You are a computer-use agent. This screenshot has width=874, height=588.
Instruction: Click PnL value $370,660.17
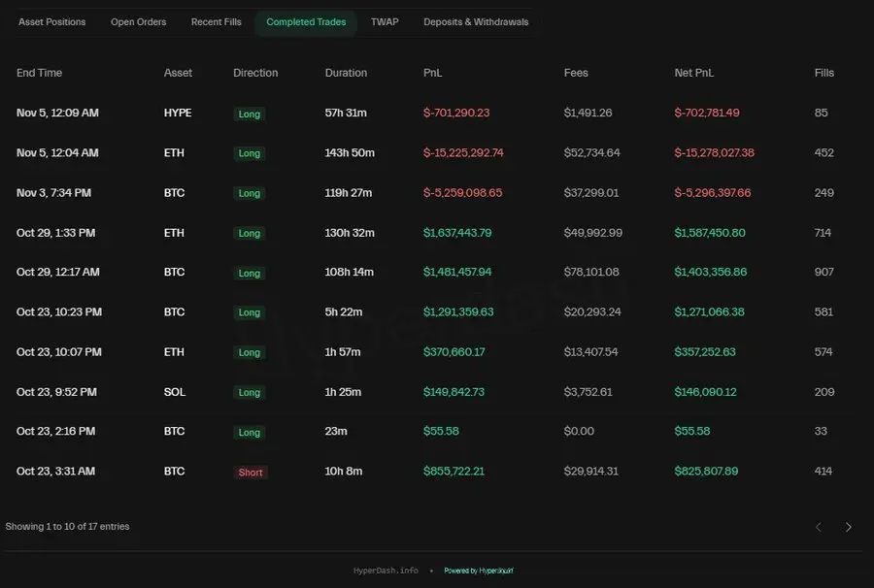pyautogui.click(x=454, y=352)
